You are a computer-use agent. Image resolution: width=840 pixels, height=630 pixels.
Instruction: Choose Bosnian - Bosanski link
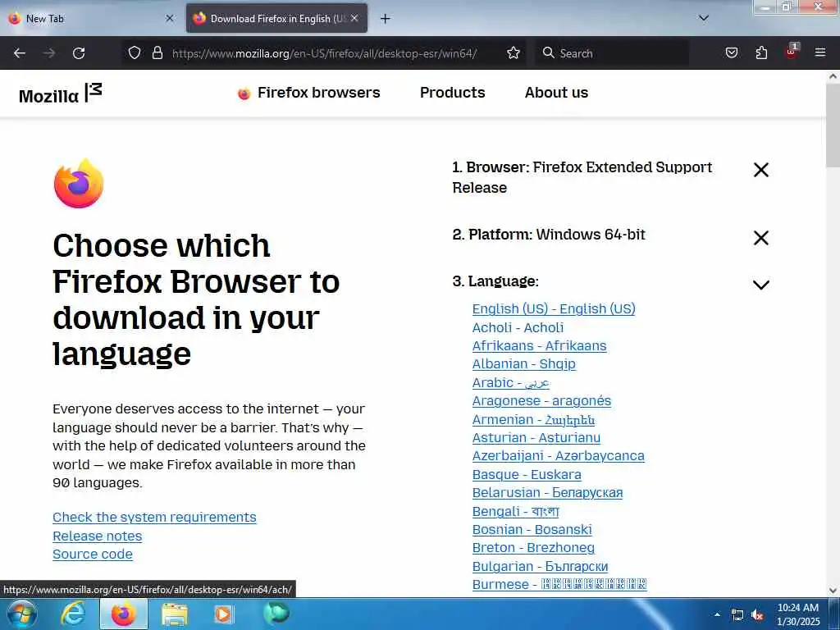click(x=532, y=530)
